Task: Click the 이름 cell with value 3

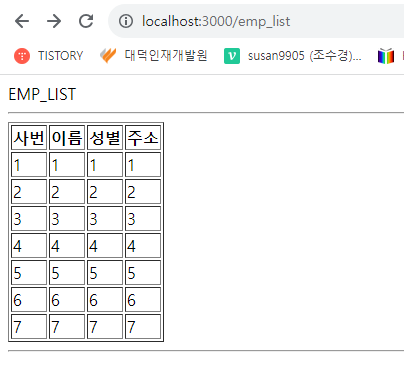Action: 67,219
